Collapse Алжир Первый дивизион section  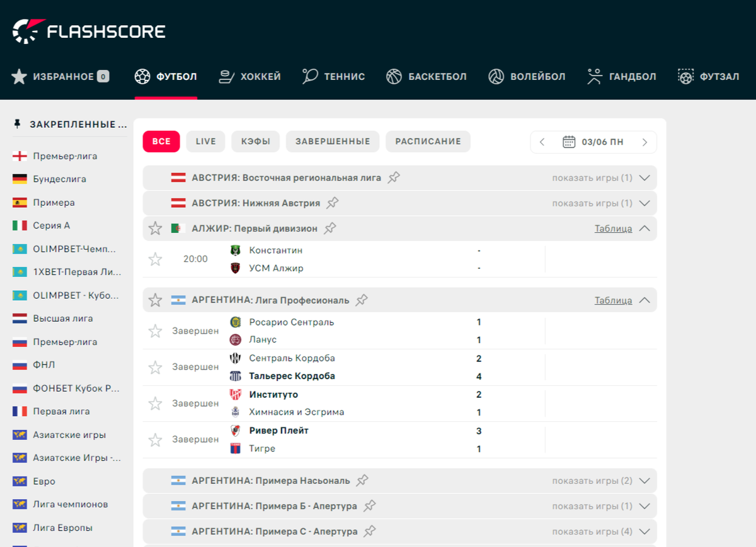coord(644,228)
